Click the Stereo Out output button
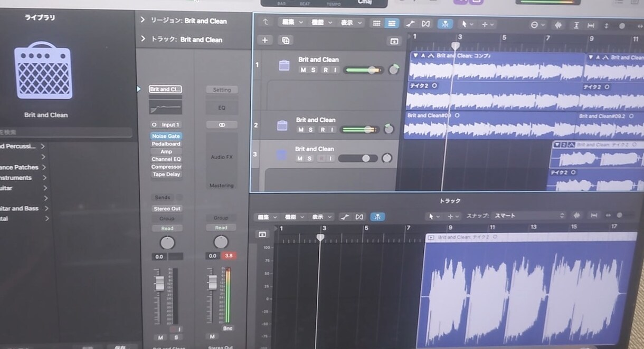 pyautogui.click(x=167, y=209)
